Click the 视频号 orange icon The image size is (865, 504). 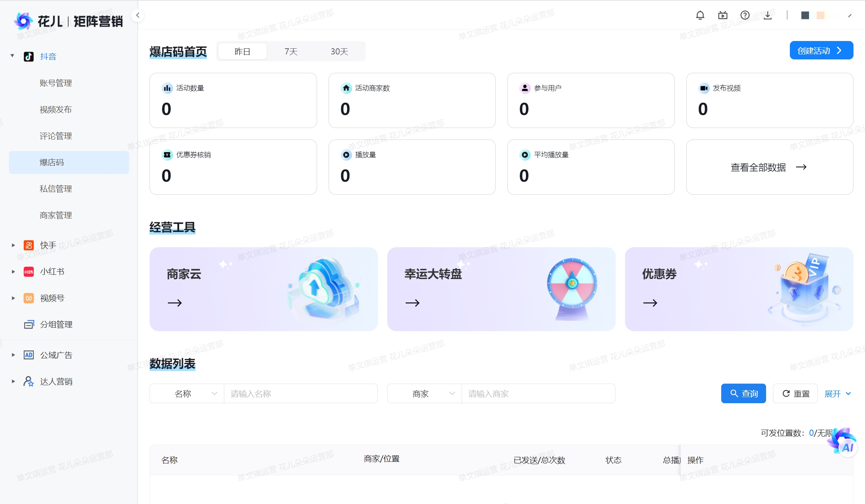point(29,298)
